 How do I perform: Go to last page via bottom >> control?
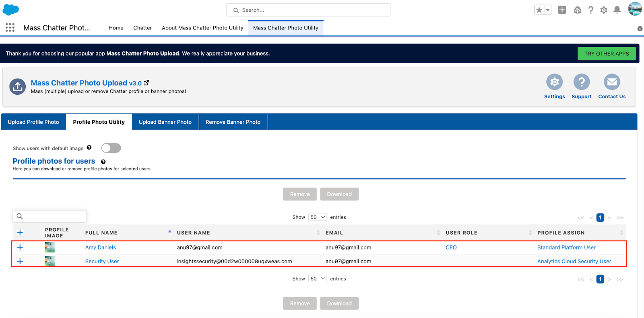coord(620,279)
